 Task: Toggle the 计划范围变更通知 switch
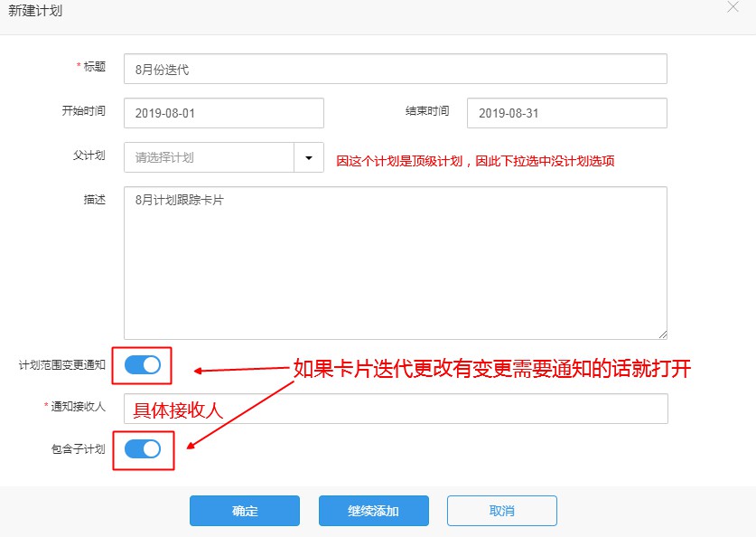click(143, 365)
